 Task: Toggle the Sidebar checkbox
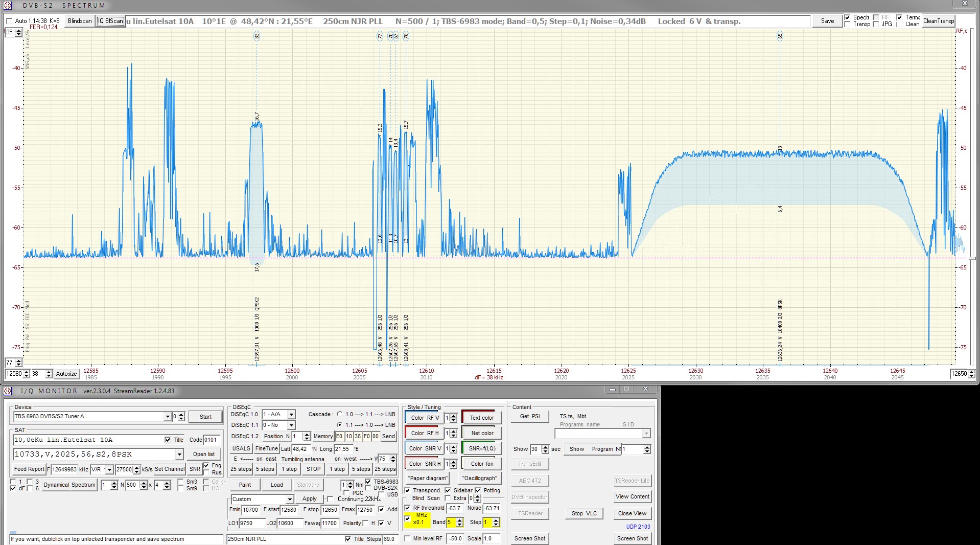(448, 490)
